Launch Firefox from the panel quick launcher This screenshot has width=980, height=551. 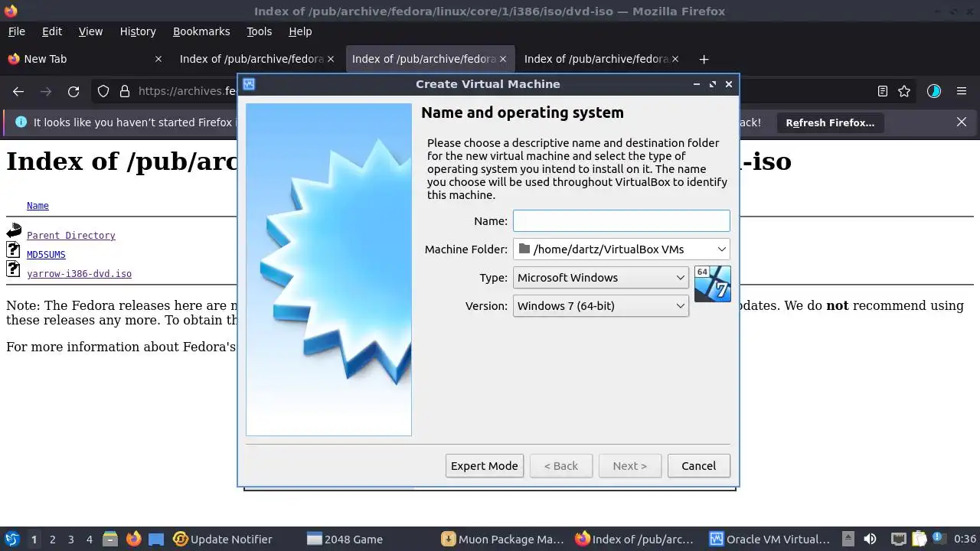point(133,540)
